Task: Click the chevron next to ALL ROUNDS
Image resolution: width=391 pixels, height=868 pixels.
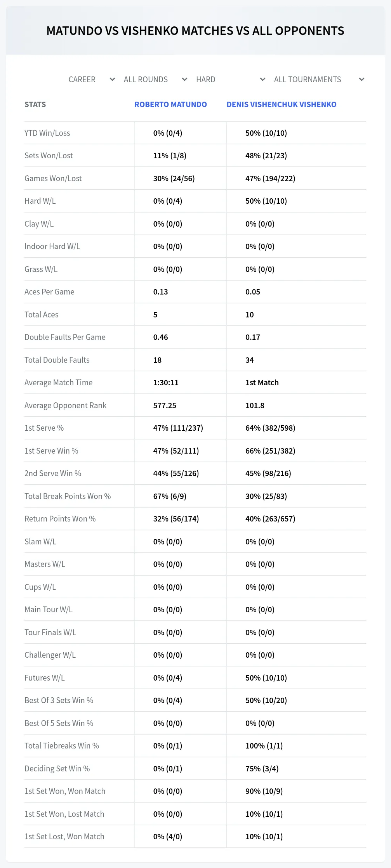Action: tap(184, 80)
